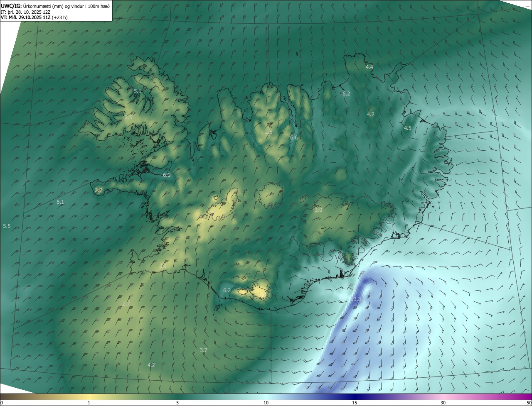The width and height of the screenshot is (532, 406).
Task: Click the 3.7 value south of Iceland
Action: pos(203,350)
